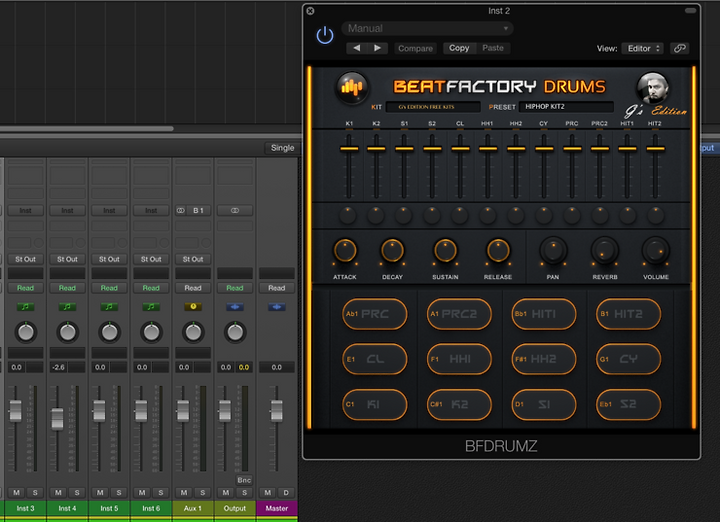Solo the Aux 1 channel
The height and width of the screenshot is (522, 720).
click(x=202, y=493)
